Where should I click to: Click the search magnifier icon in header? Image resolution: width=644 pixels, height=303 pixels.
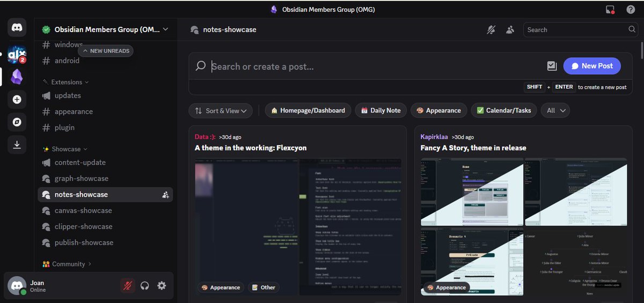pyautogui.click(x=633, y=30)
